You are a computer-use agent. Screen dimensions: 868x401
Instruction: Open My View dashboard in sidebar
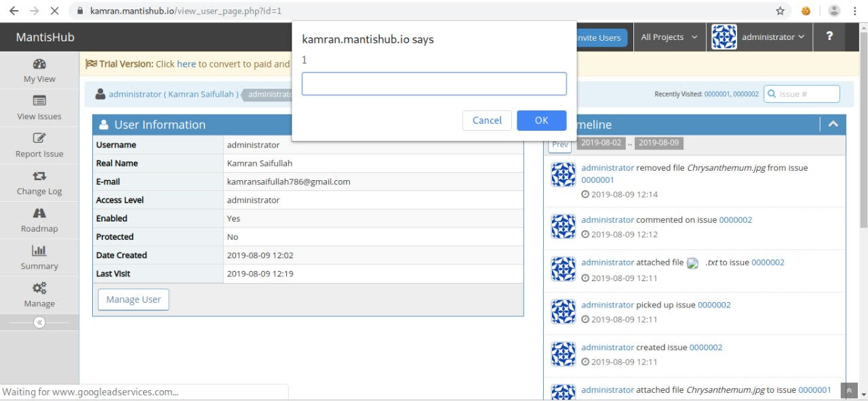pos(39,70)
